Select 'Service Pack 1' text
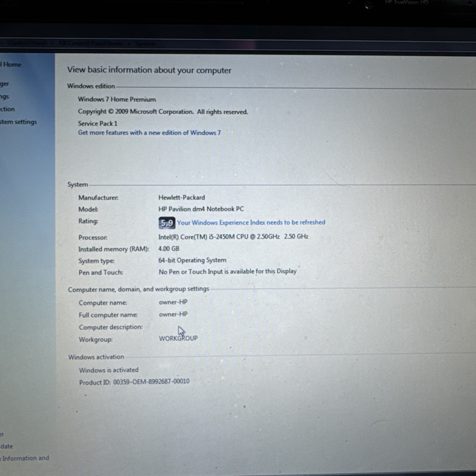476x476 pixels. point(98,123)
